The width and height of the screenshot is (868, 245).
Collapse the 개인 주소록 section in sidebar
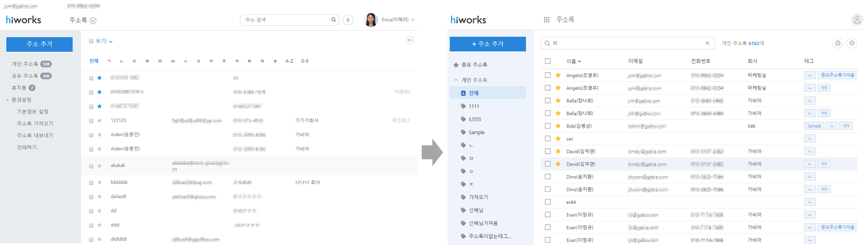tap(456, 80)
